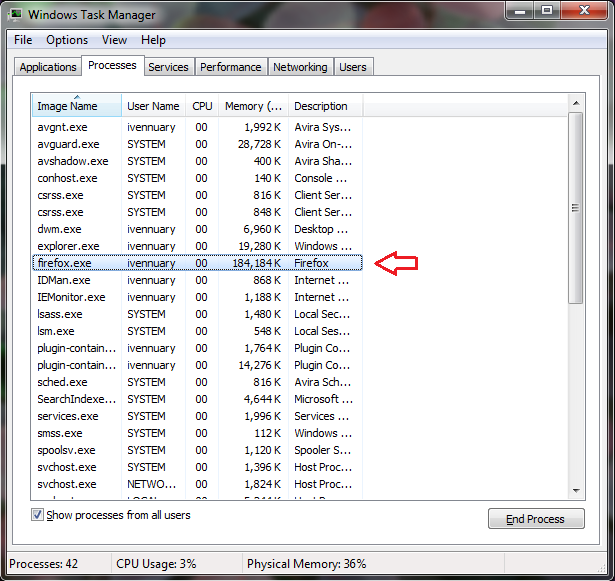Select svchost.exe run by SYSTEM

[x=197, y=467]
